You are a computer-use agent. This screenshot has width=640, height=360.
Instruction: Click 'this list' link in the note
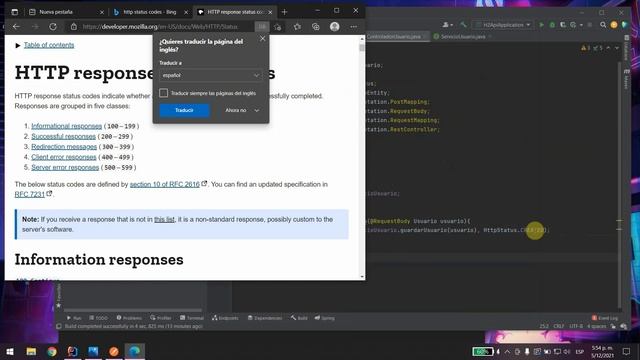pos(164,220)
